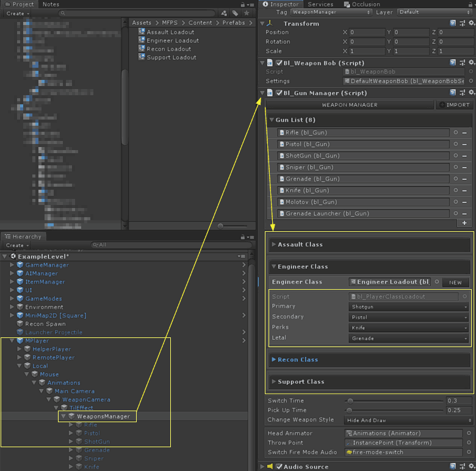The image size is (476, 471).
Task: Remove Sniper from Gun List with minus
Action: (x=464, y=167)
